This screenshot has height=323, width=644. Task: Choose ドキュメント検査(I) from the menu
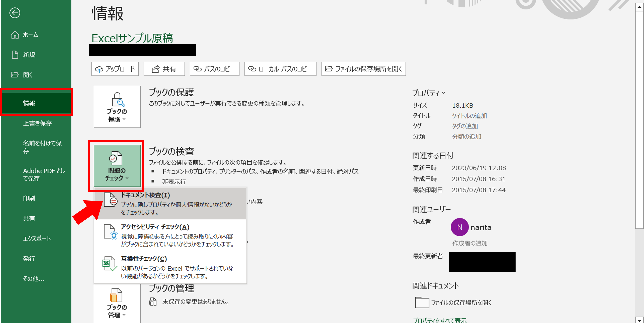170,203
